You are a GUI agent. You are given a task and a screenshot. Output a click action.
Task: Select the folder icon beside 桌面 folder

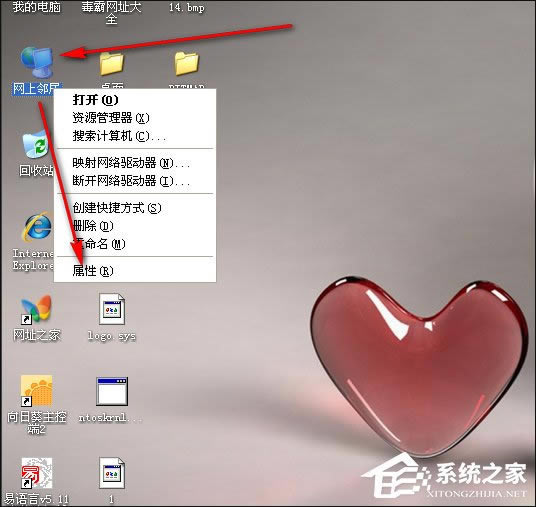coord(187,64)
